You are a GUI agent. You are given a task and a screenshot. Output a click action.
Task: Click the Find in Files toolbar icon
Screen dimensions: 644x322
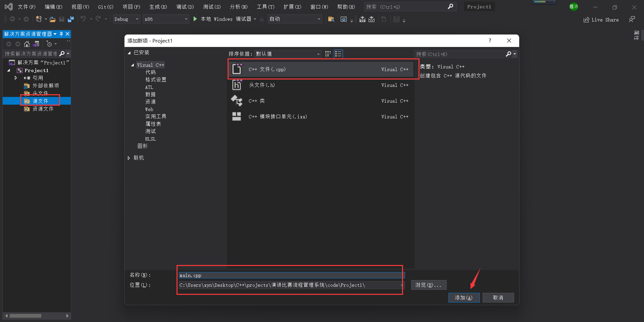(x=331, y=19)
